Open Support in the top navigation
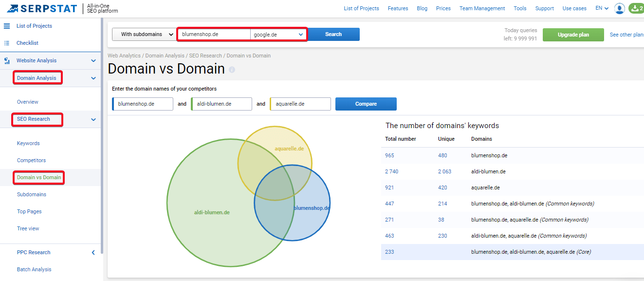The width and height of the screenshot is (644, 281). click(x=544, y=8)
